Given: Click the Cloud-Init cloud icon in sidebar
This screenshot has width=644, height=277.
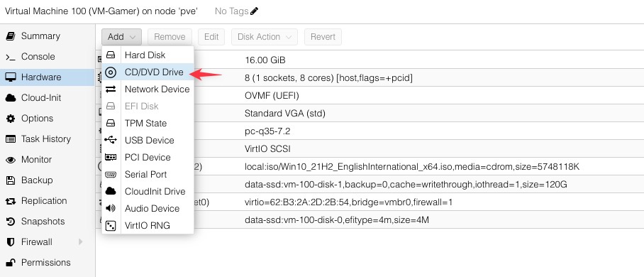Looking at the screenshot, I should point(10,98).
